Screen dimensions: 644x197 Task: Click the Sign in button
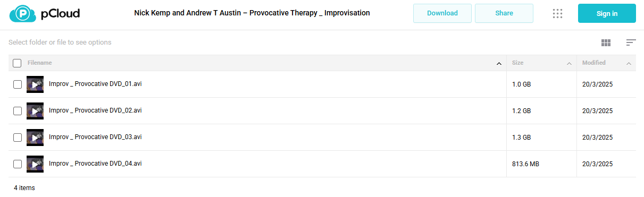(x=607, y=13)
